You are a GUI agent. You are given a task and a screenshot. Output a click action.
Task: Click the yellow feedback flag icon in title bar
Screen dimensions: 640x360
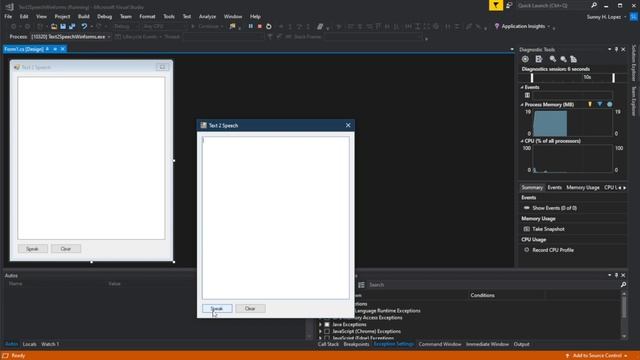(x=496, y=5)
